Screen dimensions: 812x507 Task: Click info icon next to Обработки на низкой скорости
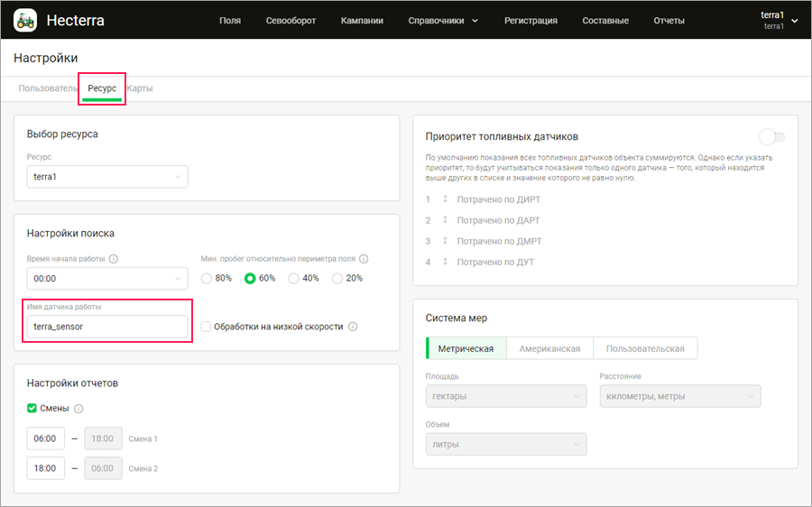point(353,327)
